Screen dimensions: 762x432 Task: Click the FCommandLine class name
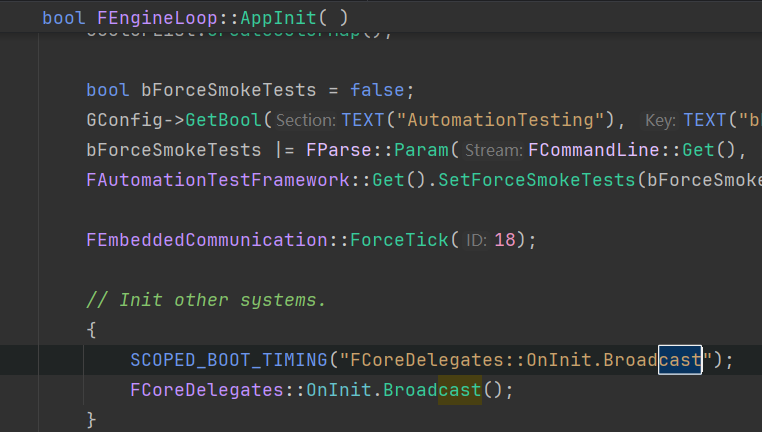[594, 150]
